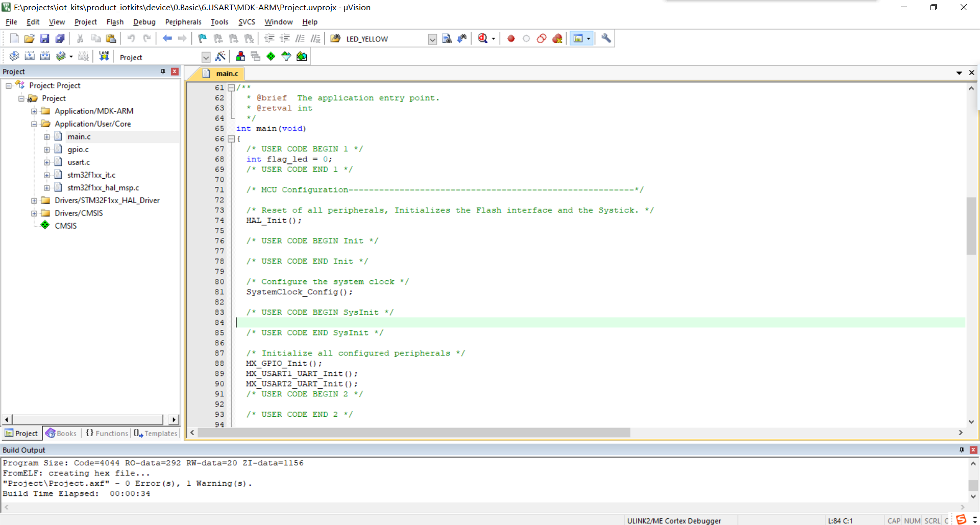
Task: Expand the Drivers/STM32F1xx_HAL_Driver folder
Action: [34, 201]
